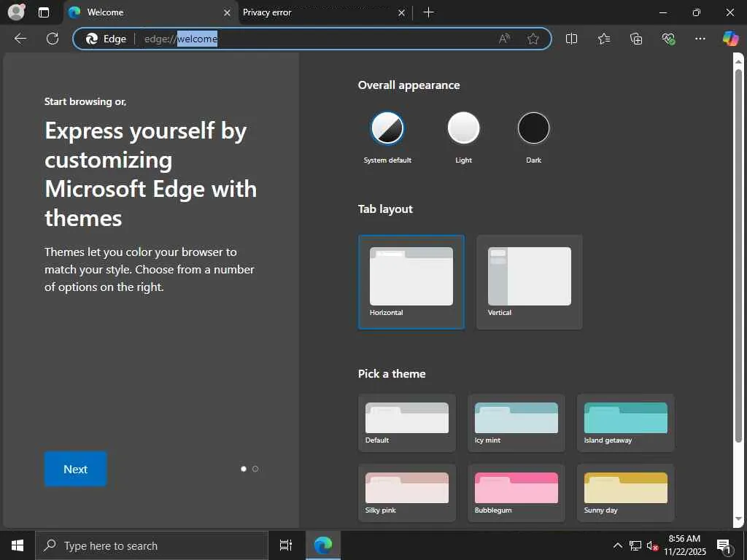747x560 pixels.
Task: Choose Horizontal tab layout
Action: coord(411,282)
